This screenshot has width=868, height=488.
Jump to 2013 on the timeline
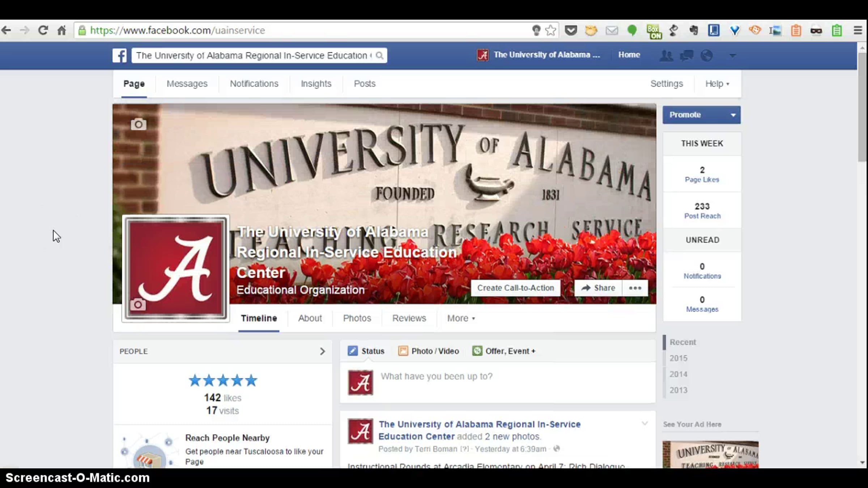(678, 390)
